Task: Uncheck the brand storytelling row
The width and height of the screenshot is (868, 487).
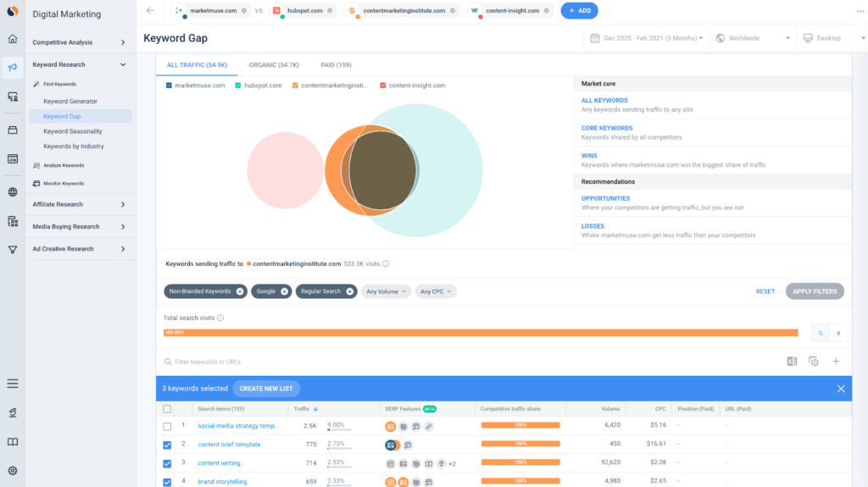Action: 167,482
